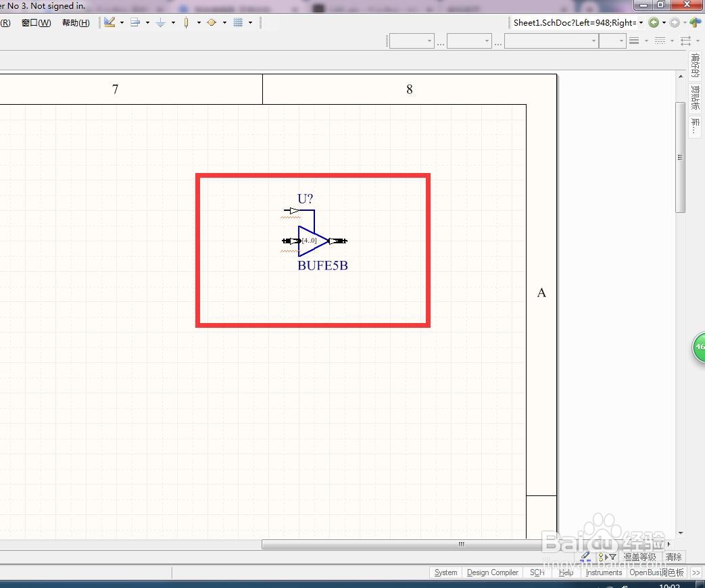Select the digital devices resistor icon
This screenshot has width=705, height=588.
186,22
